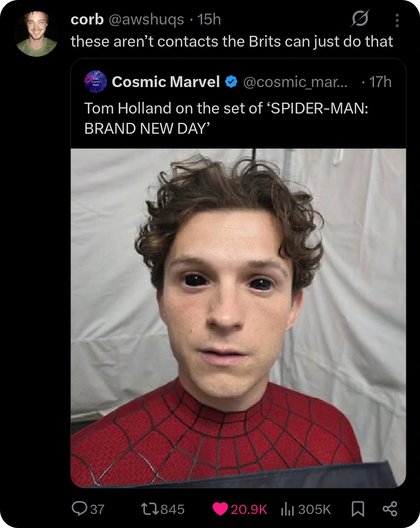The height and width of the screenshot is (528, 420).
Task: Open the three-dot more options menu
Action: (x=397, y=20)
